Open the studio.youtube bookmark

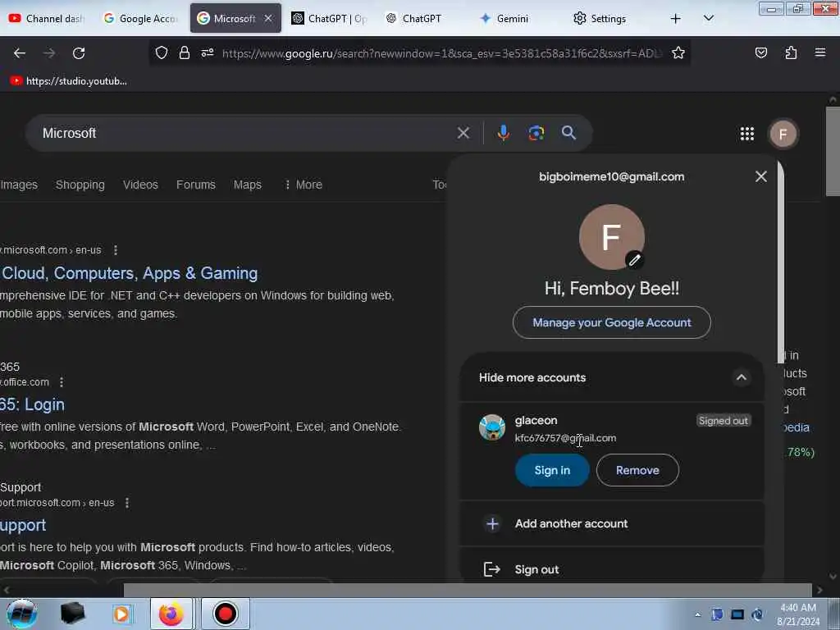click(x=69, y=81)
